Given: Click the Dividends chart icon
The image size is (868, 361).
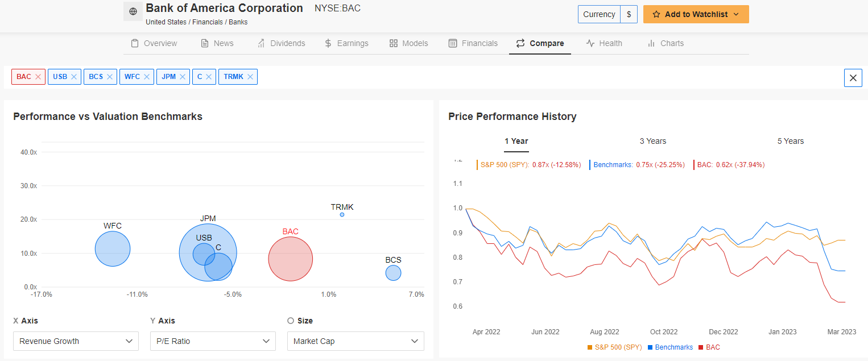Looking at the screenshot, I should 261,43.
